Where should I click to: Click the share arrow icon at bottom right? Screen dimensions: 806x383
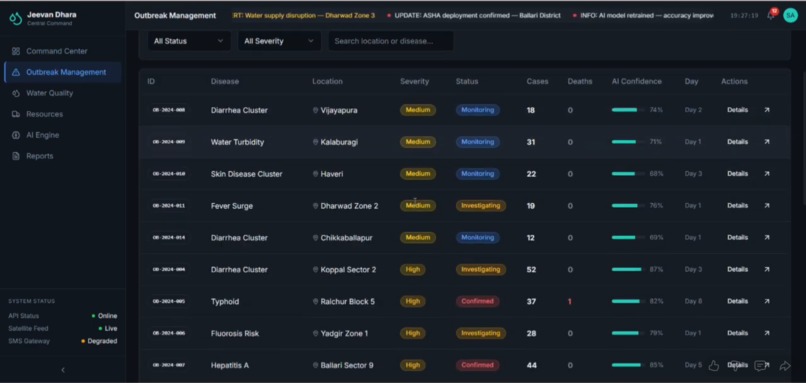point(785,366)
